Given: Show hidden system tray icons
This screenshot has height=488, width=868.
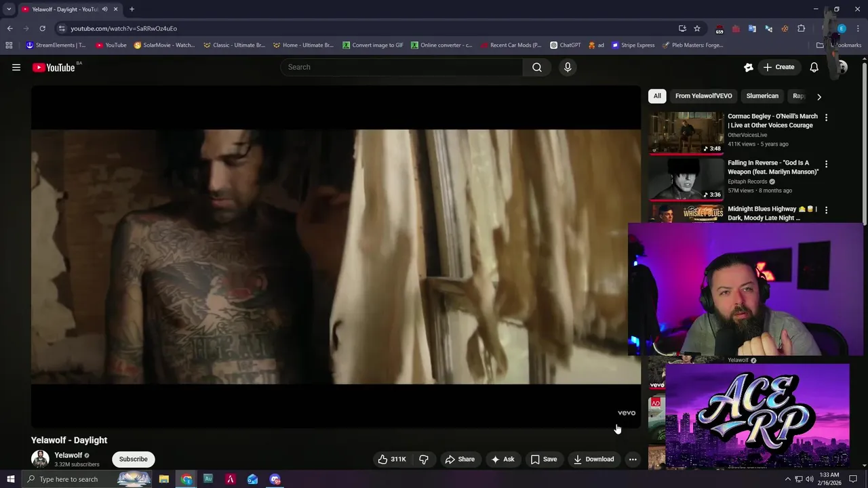Looking at the screenshot, I should point(788,479).
